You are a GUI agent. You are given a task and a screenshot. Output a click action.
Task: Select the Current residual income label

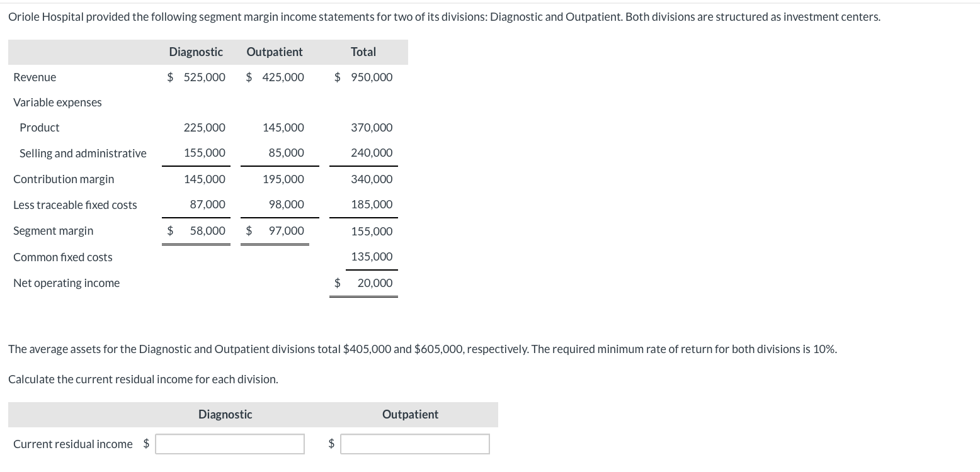click(x=72, y=444)
